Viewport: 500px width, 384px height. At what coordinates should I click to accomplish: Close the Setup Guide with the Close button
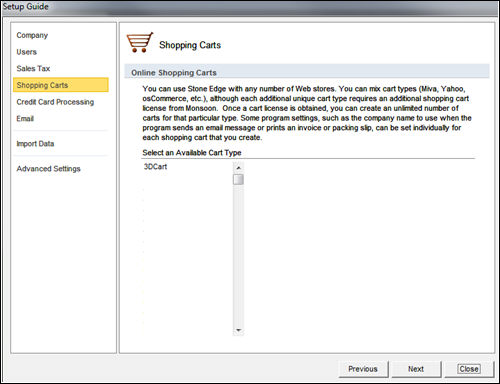[x=469, y=369]
